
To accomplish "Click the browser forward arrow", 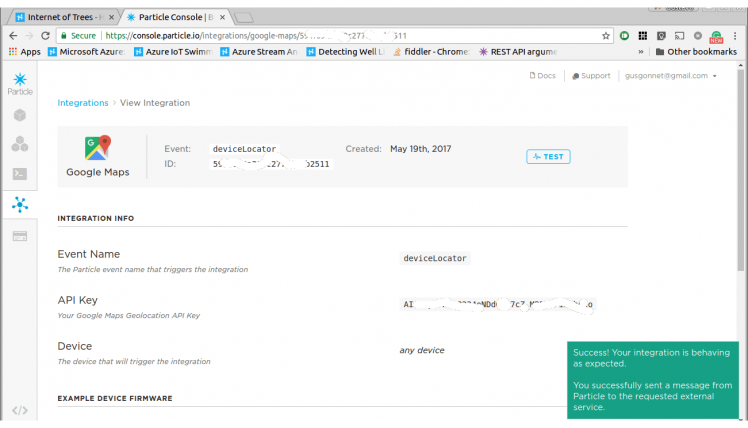I will point(29,35).
